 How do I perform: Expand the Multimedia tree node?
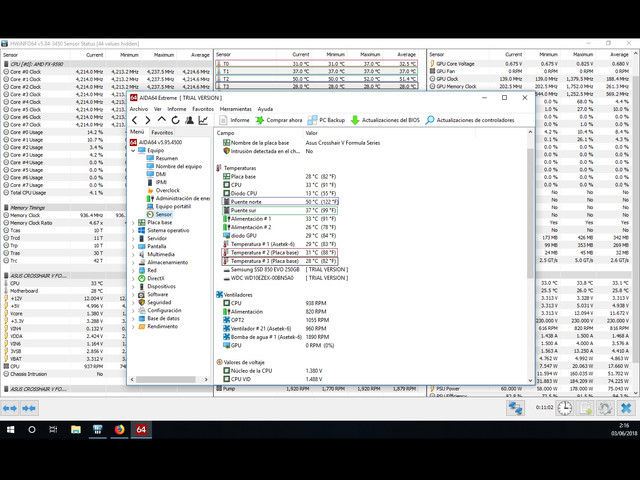[133, 255]
